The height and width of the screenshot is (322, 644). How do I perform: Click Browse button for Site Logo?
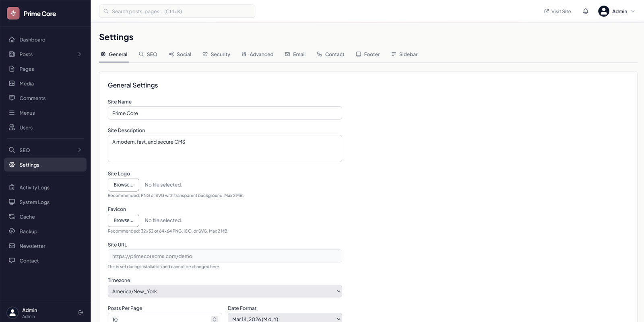[x=123, y=185]
